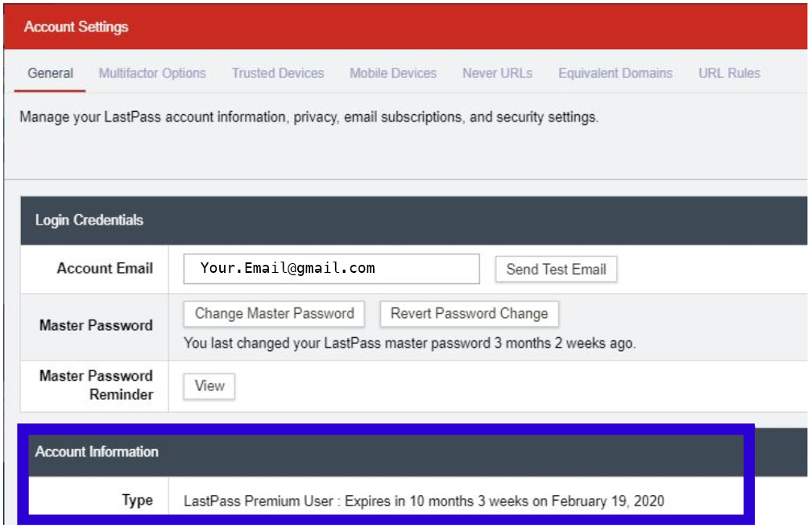Image resolution: width=812 pixels, height=528 pixels.
Task: Open the Never URLs tab
Action: coord(497,73)
